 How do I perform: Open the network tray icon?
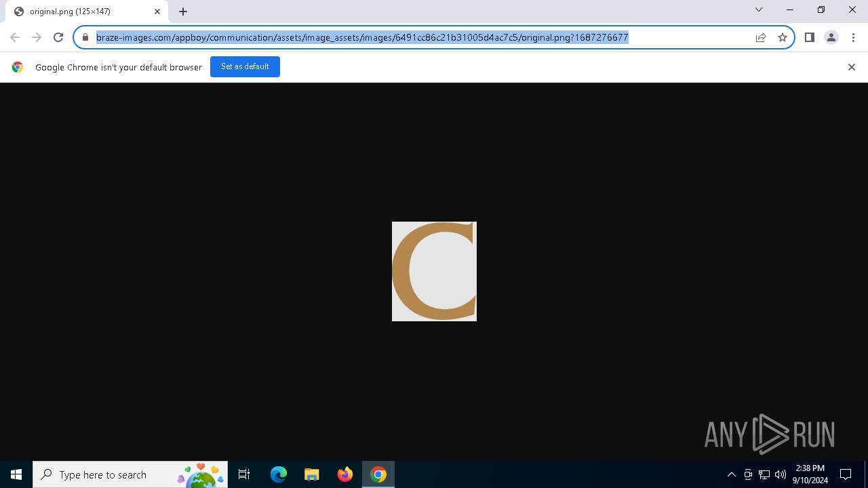(x=764, y=474)
